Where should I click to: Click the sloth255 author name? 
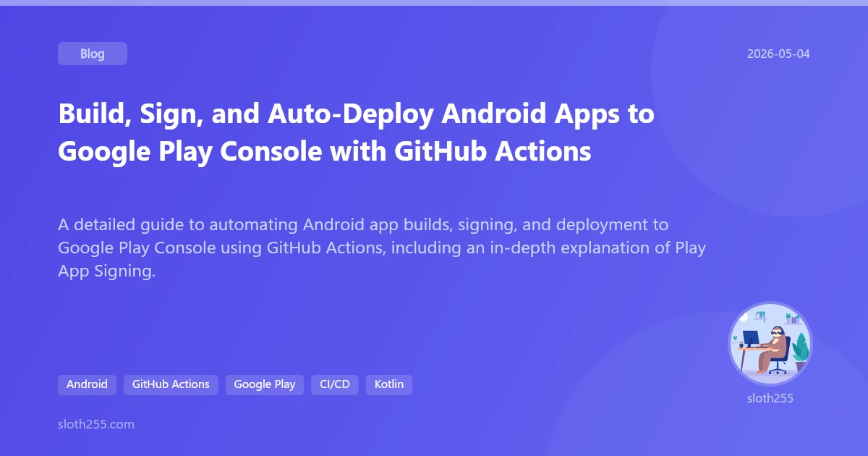coord(770,398)
